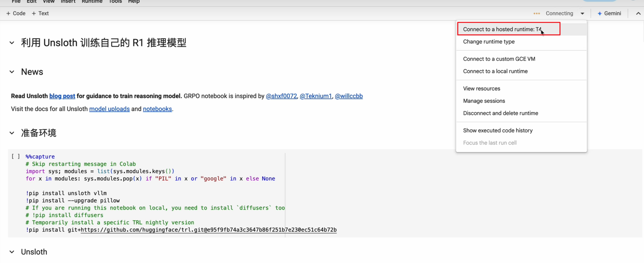644x263 pixels.
Task: Open the Insert menu
Action: point(68,2)
